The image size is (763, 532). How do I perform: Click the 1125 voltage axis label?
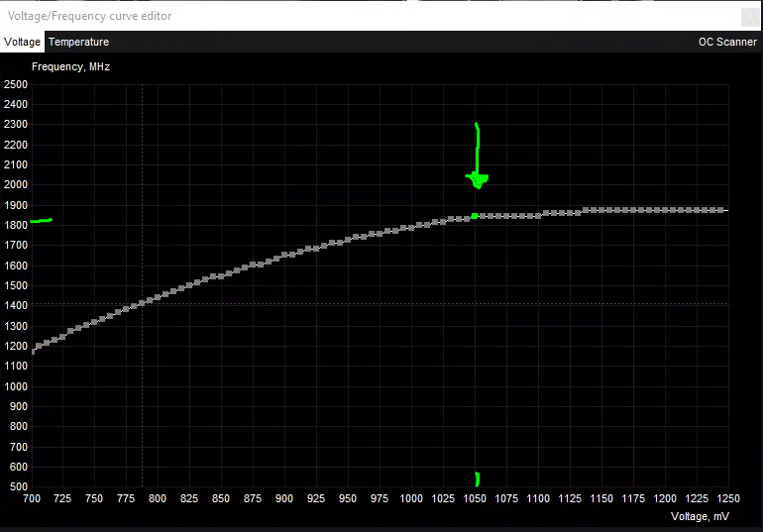[x=570, y=498]
